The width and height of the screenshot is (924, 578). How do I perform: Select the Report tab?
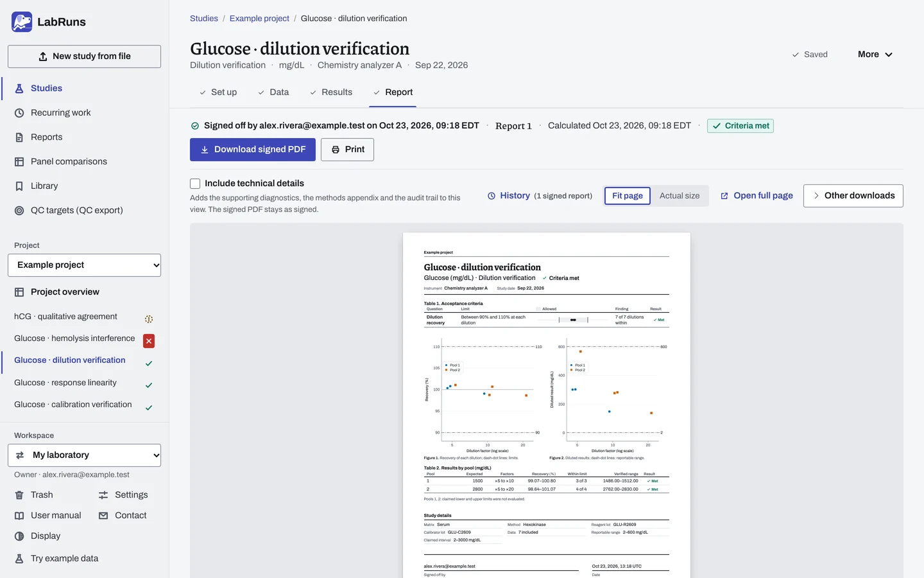(x=393, y=92)
